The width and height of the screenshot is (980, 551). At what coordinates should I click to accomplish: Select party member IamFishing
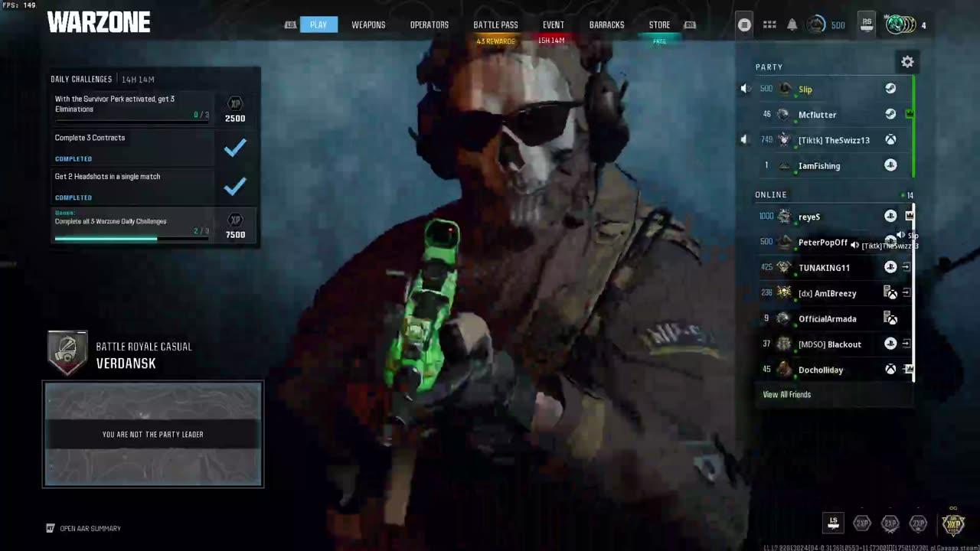click(834, 165)
